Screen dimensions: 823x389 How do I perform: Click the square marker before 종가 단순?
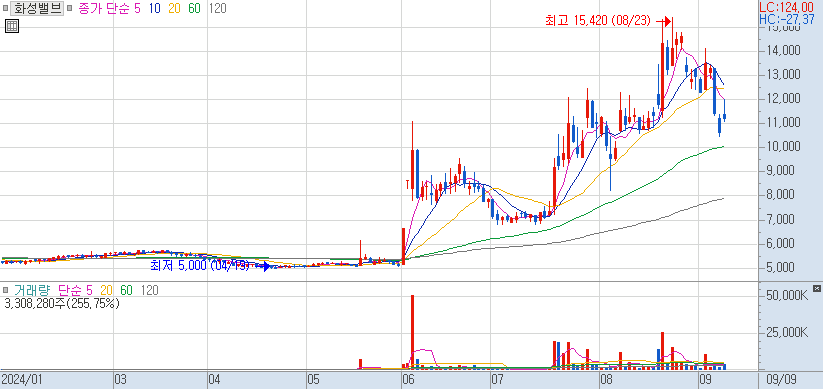coord(69,9)
